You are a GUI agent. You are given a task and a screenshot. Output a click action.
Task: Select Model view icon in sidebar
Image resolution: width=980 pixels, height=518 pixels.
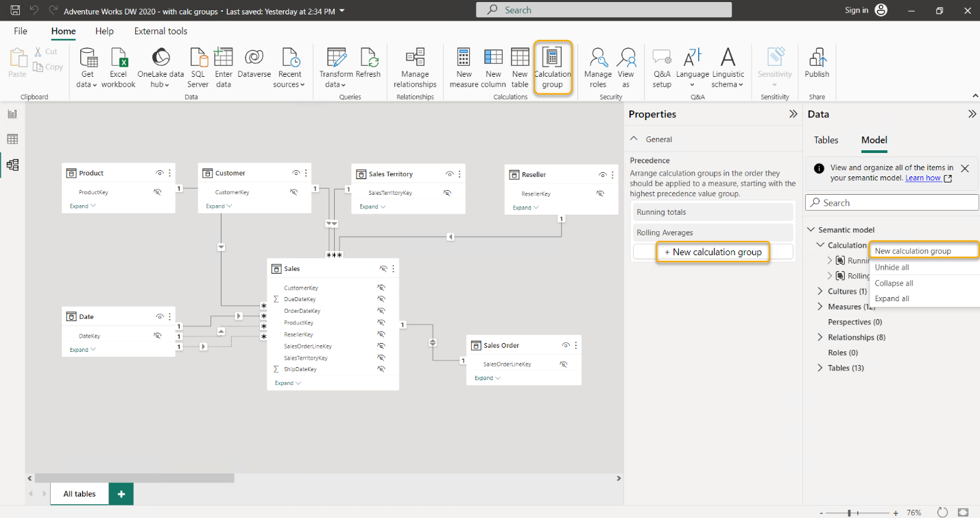(x=12, y=165)
